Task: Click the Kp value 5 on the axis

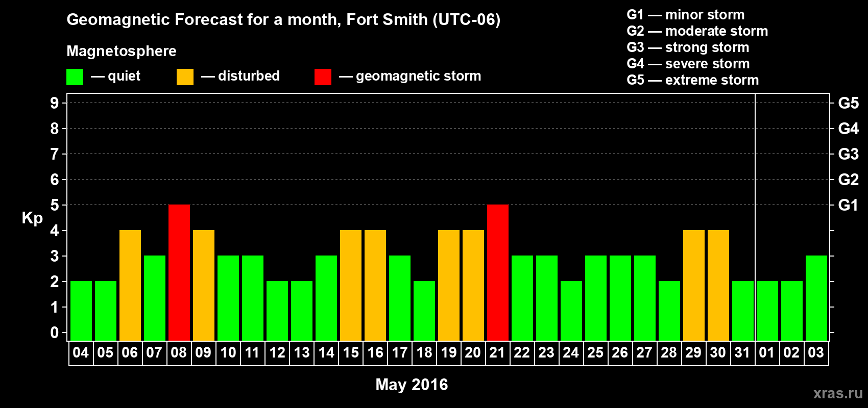Action: tap(55, 205)
